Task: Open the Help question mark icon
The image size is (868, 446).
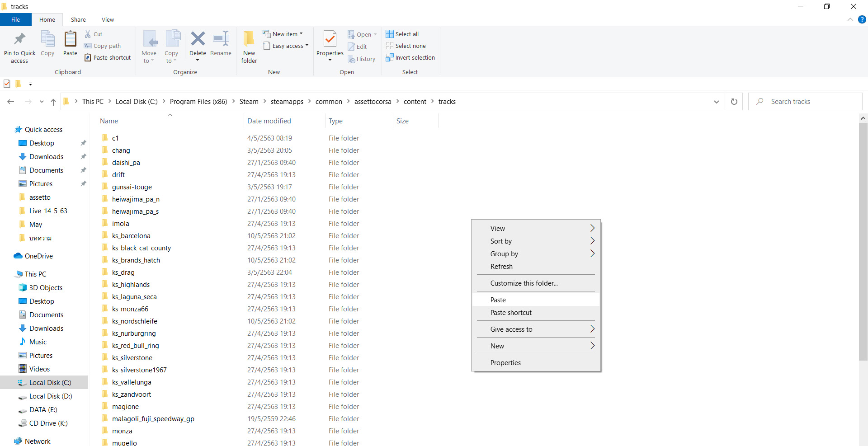Action: (x=862, y=19)
